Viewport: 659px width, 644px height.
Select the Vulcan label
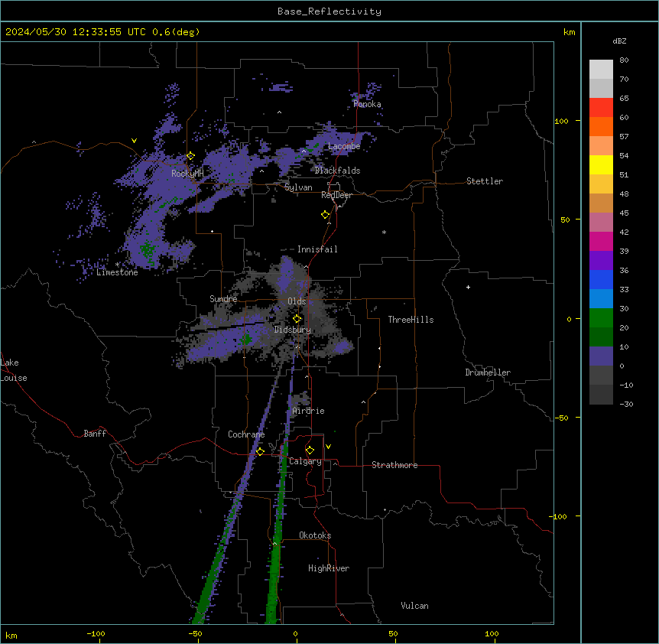tap(415, 606)
